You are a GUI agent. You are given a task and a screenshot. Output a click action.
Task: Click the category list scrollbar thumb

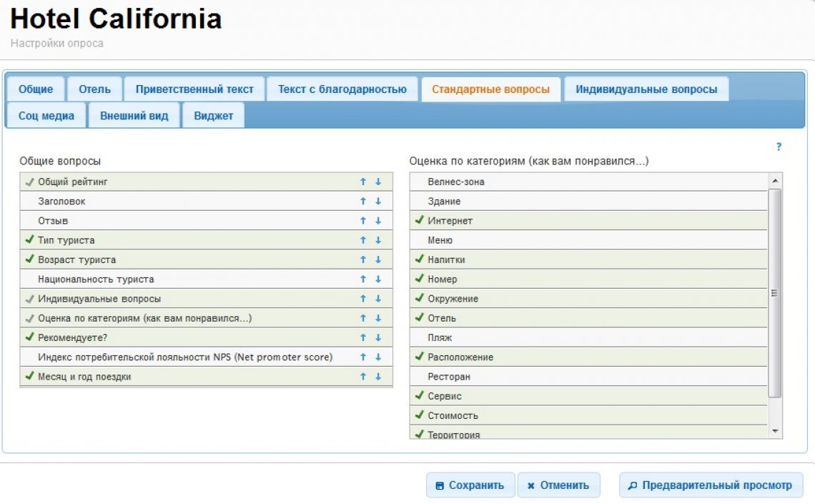pos(775,293)
